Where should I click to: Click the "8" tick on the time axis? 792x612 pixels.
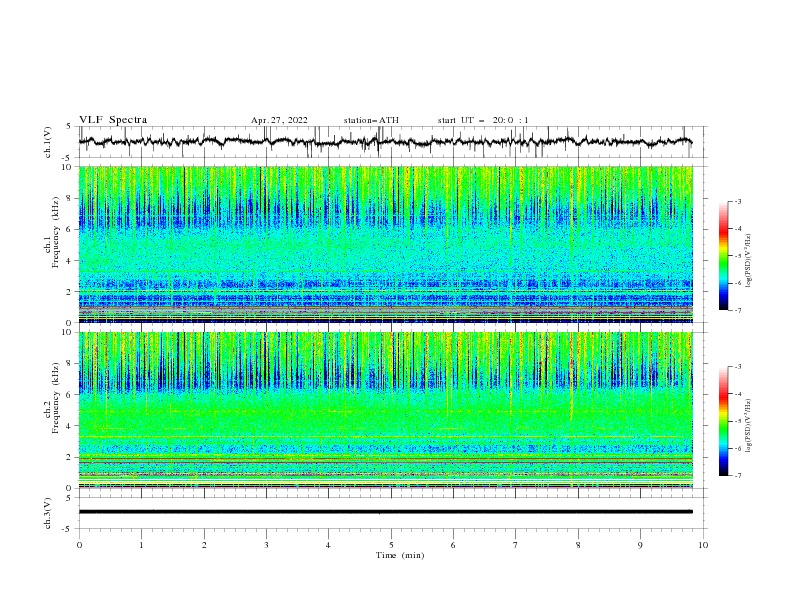tap(578, 545)
